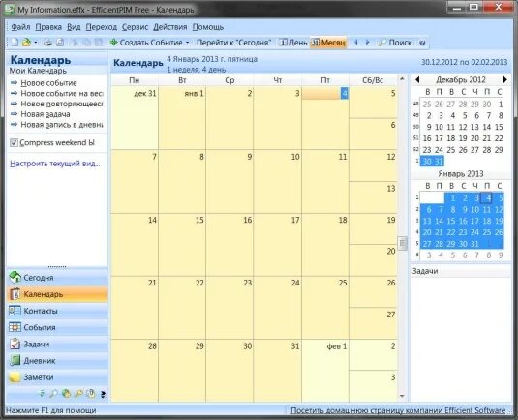518x420 pixels.
Task: Click the key icon in navigation footer
Action: point(78,394)
